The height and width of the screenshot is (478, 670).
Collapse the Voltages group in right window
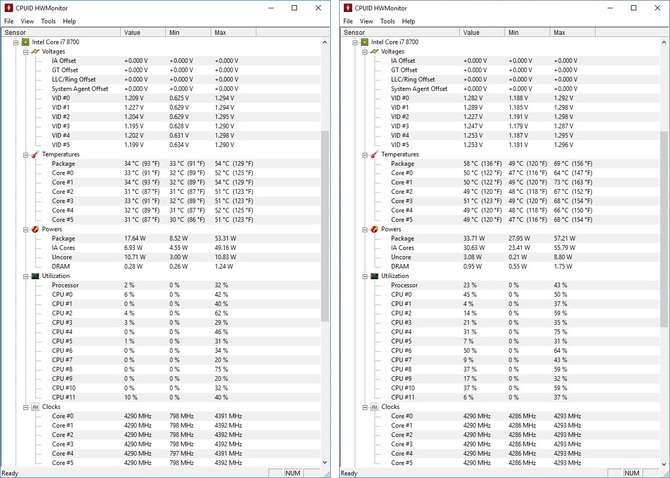[365, 51]
